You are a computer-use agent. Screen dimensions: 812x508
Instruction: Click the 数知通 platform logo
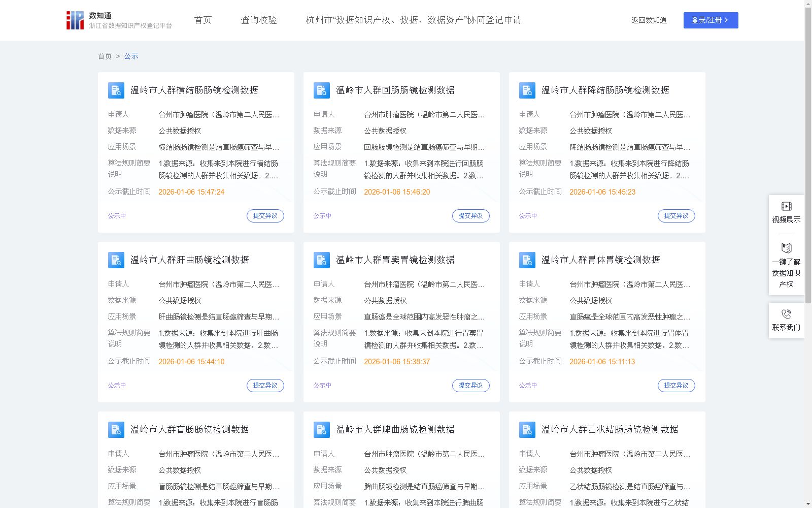coord(119,20)
